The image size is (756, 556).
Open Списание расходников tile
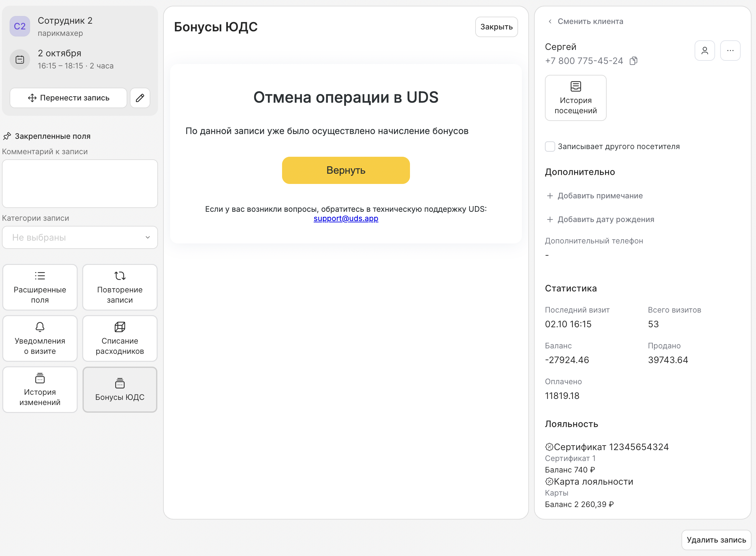tap(120, 338)
